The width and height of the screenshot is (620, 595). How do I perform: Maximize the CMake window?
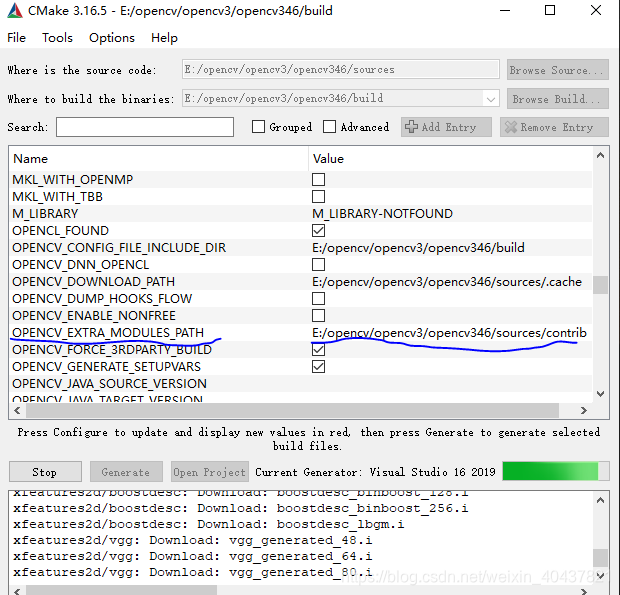pyautogui.click(x=550, y=10)
